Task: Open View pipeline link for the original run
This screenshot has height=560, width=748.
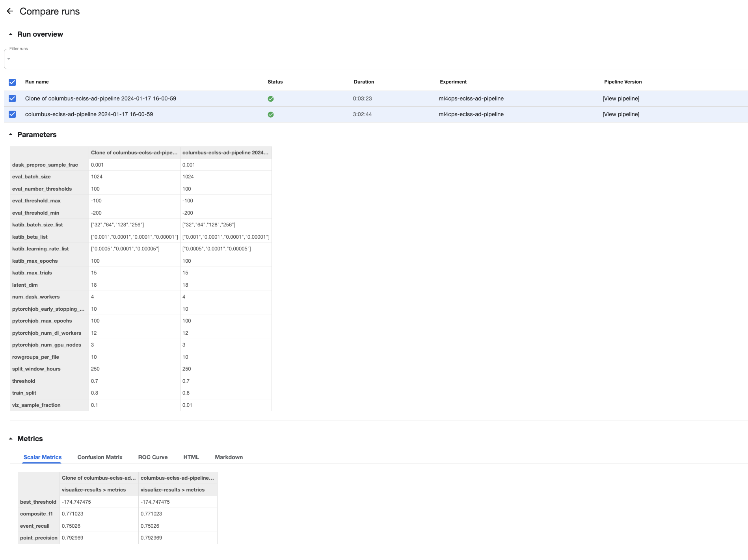Action: click(621, 114)
